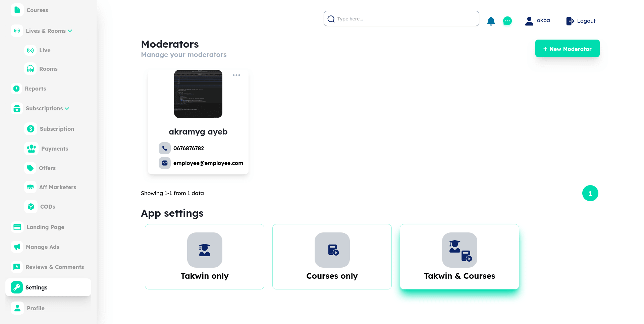Open the Courses sidebar icon
The image size is (644, 324).
coord(17,10)
